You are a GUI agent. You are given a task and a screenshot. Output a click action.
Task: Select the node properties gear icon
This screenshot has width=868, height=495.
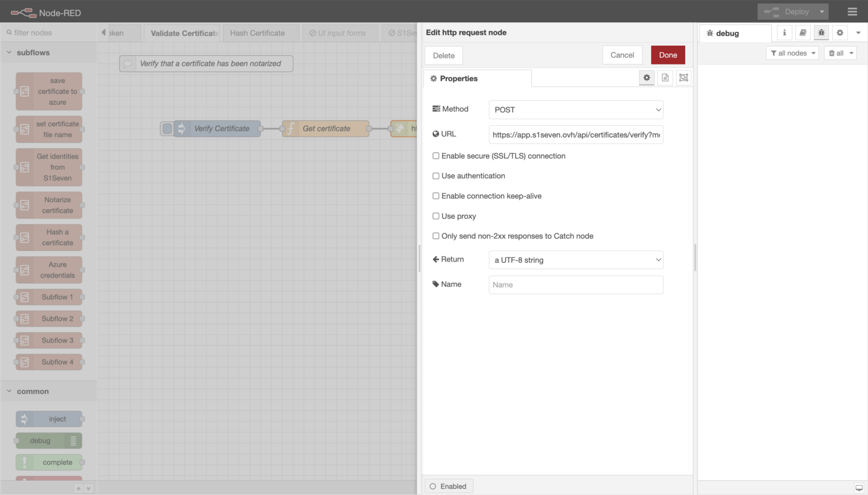[x=647, y=78]
